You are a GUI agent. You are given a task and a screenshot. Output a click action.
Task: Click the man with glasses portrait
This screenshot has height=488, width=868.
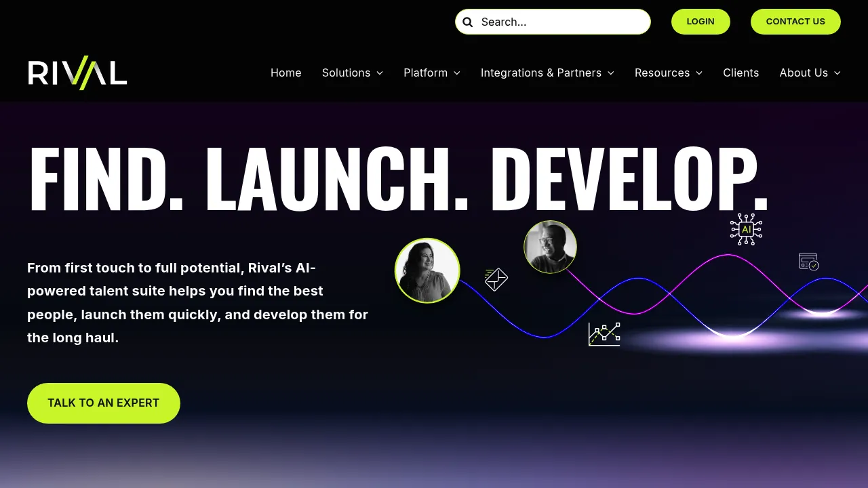550,247
